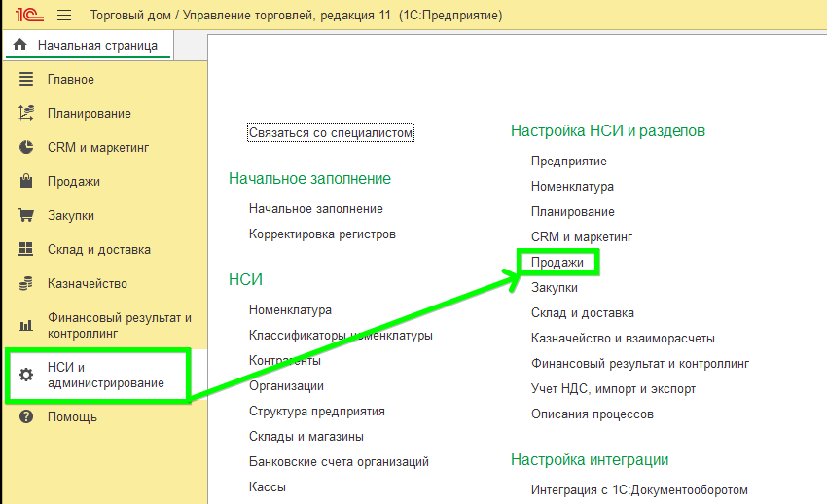Click the Помощь question mark icon

(x=26, y=416)
